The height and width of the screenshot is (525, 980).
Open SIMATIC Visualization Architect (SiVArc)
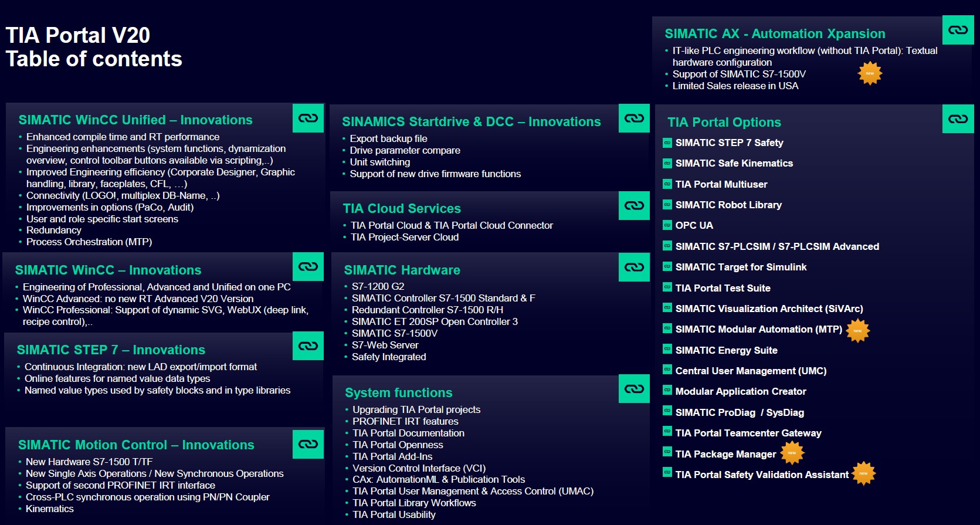pyautogui.click(x=769, y=309)
